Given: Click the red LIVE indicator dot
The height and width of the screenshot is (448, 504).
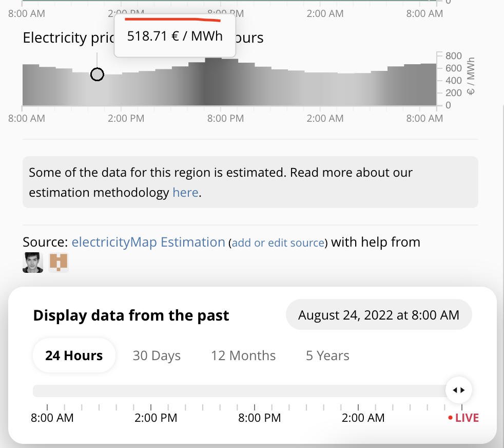Looking at the screenshot, I should (451, 418).
